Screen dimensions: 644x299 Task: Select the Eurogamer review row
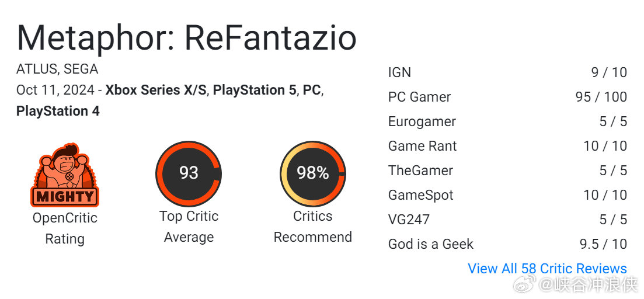point(507,121)
